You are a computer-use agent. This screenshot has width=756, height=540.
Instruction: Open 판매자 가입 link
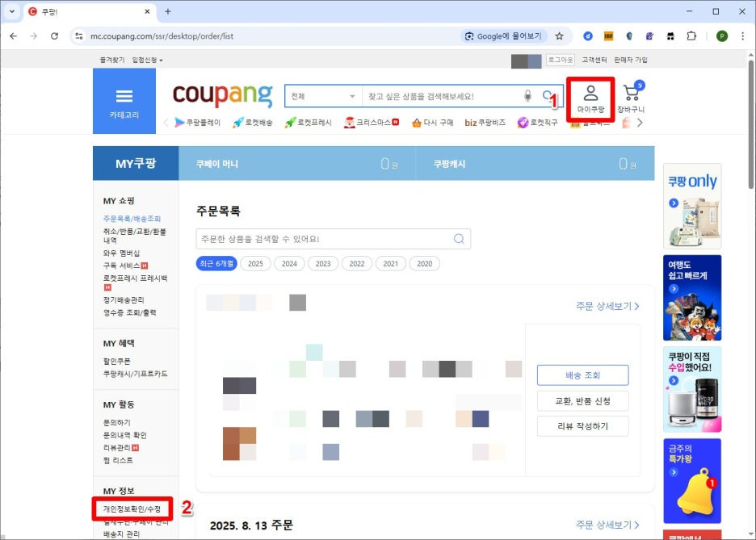tap(631, 60)
